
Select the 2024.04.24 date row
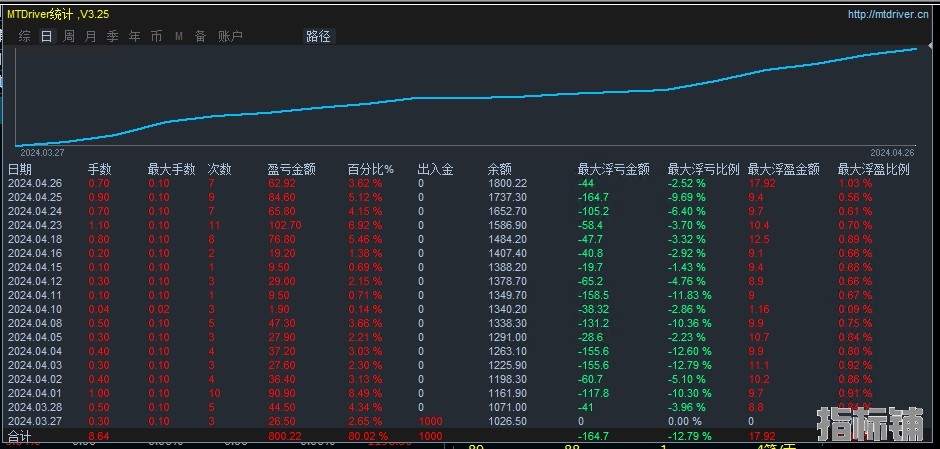[35, 211]
